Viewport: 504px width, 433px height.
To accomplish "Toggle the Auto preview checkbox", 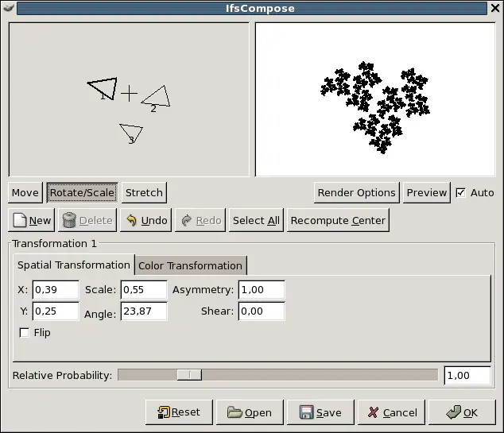I will [461, 192].
